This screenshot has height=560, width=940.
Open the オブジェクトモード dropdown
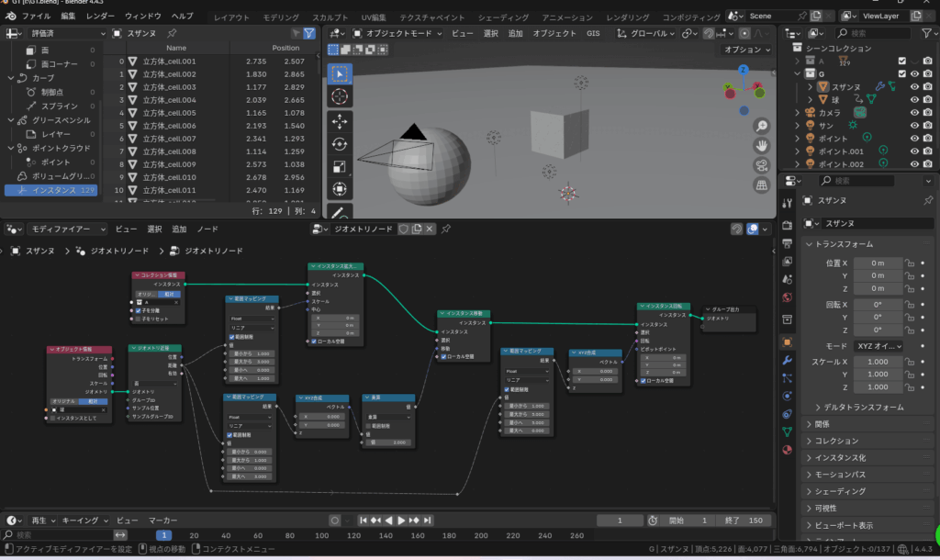click(399, 33)
